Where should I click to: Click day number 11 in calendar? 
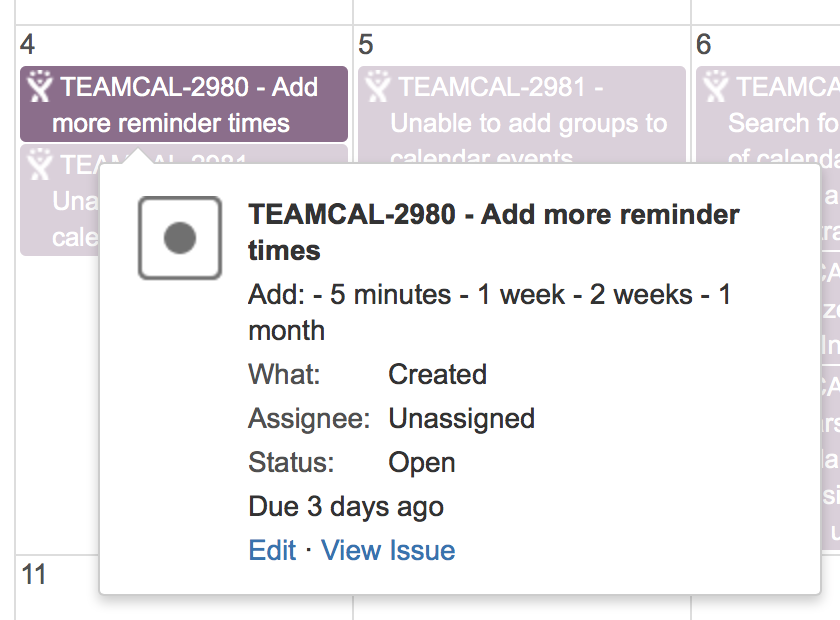tap(34, 574)
